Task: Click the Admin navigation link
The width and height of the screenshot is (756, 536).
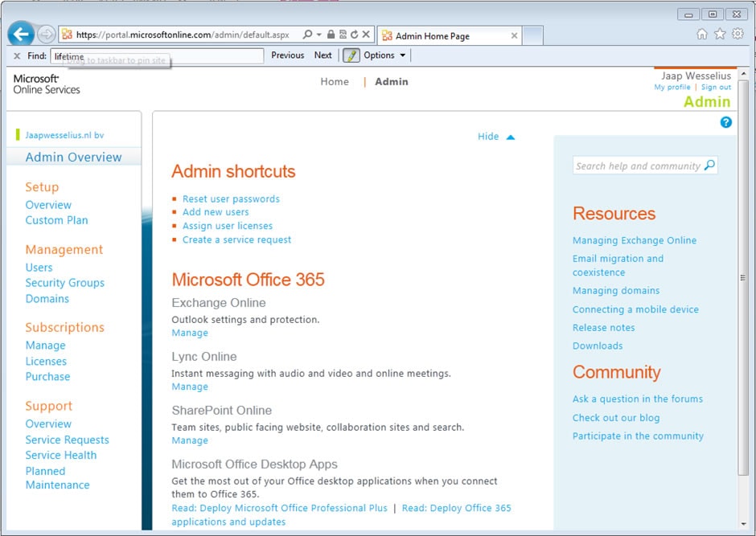Action: coord(392,81)
